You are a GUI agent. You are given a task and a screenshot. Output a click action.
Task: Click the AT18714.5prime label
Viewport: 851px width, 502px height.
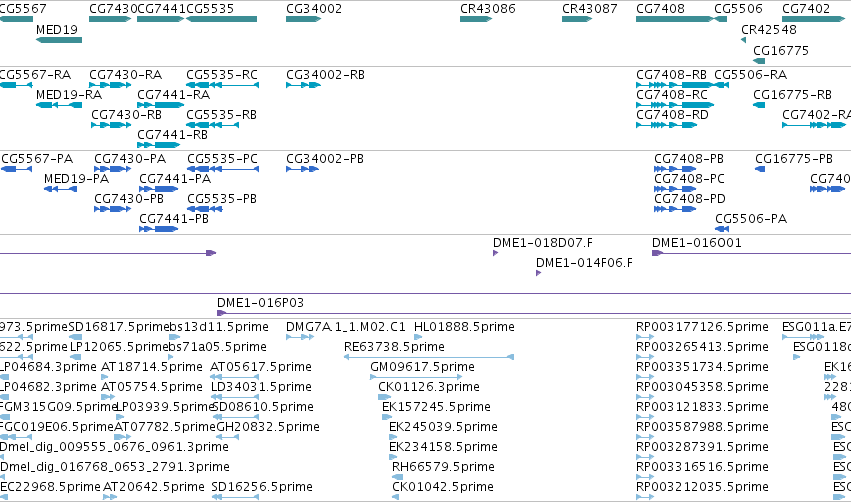point(152,366)
